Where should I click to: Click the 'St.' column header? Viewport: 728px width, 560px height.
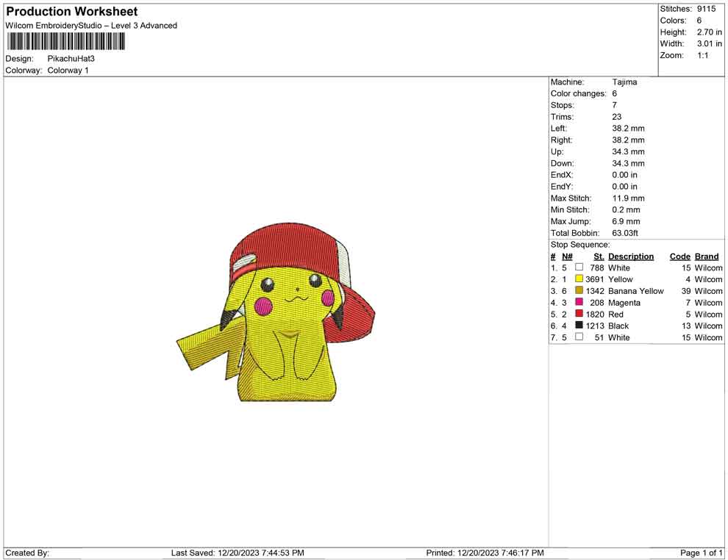(599, 256)
